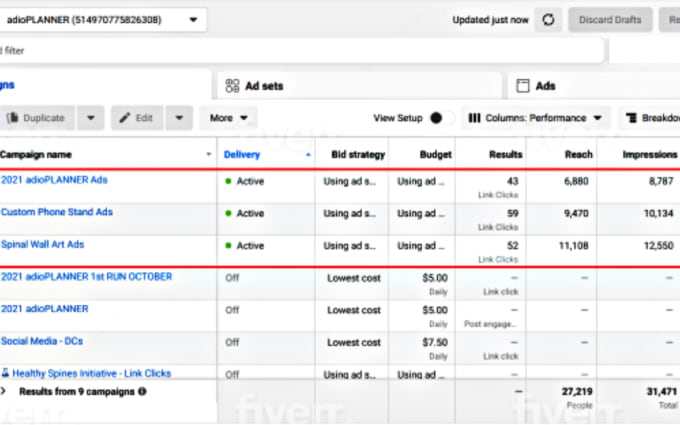This screenshot has height=425, width=680.
Task: Sort by the Delivery column header
Action: click(242, 155)
